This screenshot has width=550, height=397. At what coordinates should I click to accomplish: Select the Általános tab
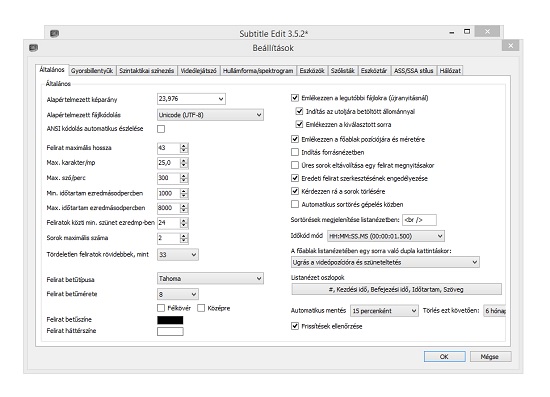[x=52, y=69]
